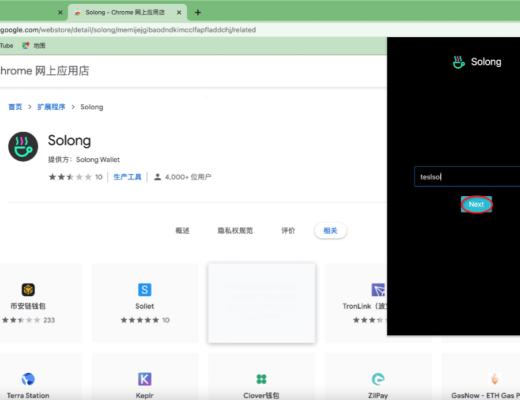Screen dimensions: 520x400
Task: Open the blank loading extension card
Action: tap(262, 303)
